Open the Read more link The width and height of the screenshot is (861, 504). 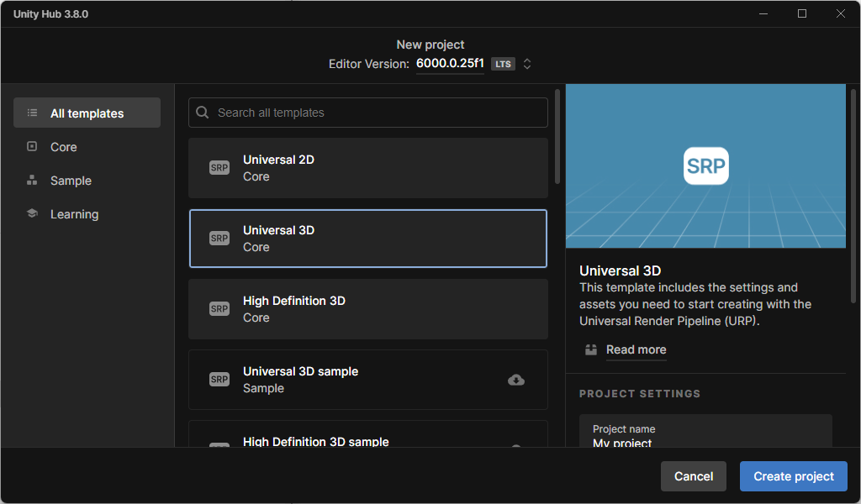636,349
